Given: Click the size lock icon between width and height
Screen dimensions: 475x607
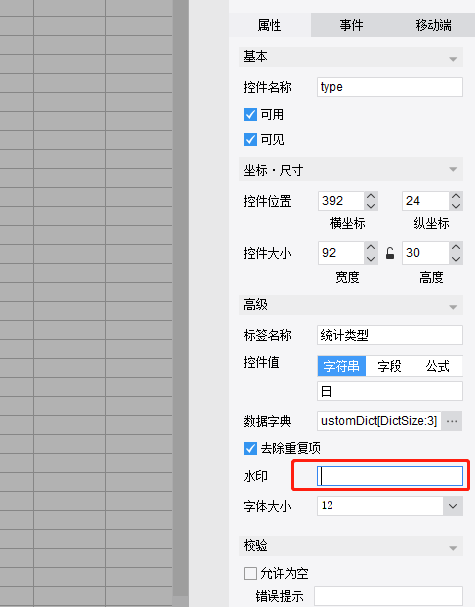Looking at the screenshot, I should tap(390, 253).
